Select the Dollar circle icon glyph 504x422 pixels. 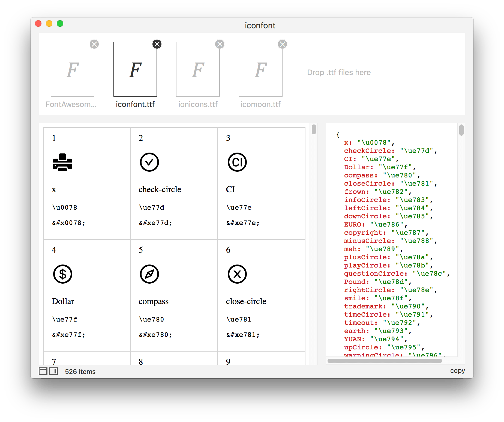click(63, 274)
